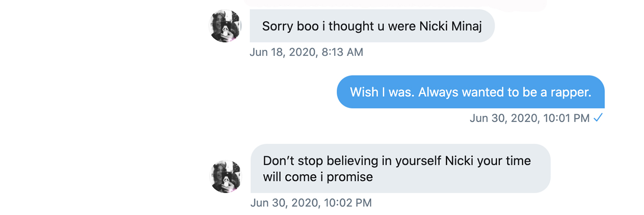Viewport: 644px width, 215px height.
Task: Click the blue "Wish I was" sent message
Action: [x=471, y=92]
